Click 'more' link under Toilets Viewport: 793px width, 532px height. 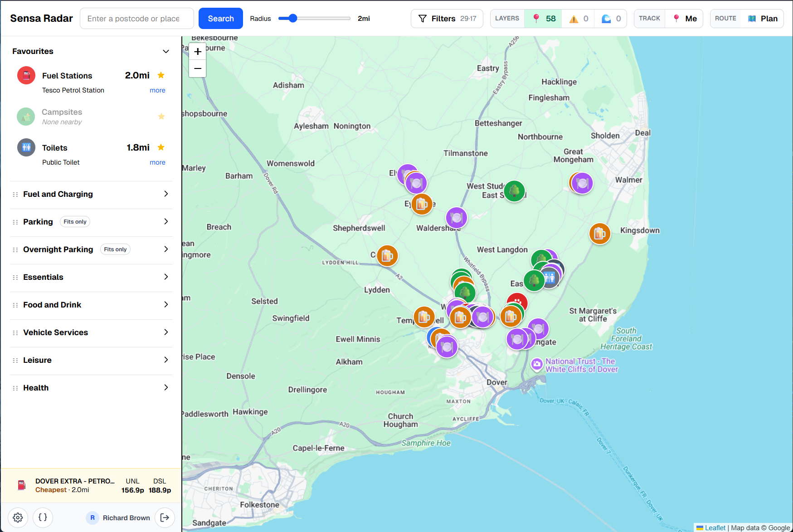click(x=157, y=162)
